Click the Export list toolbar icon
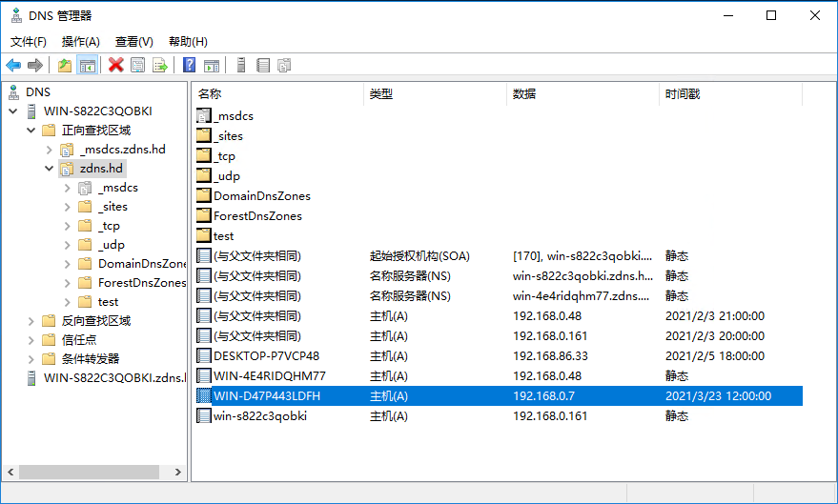The image size is (838, 504). tap(160, 66)
